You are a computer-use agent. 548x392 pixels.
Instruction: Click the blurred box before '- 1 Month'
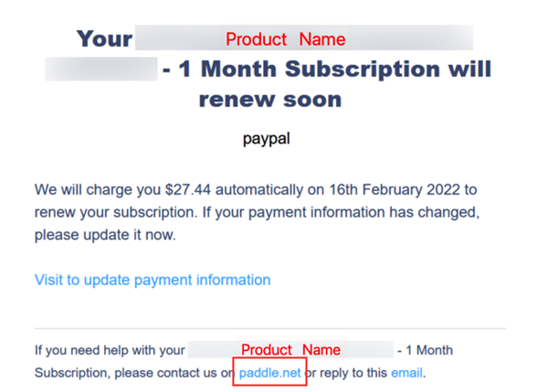(101, 69)
